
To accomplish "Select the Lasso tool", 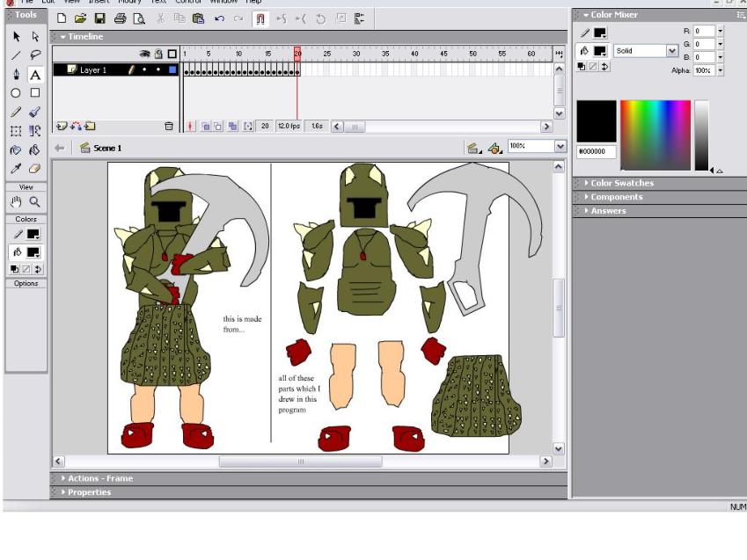I will click(x=35, y=55).
